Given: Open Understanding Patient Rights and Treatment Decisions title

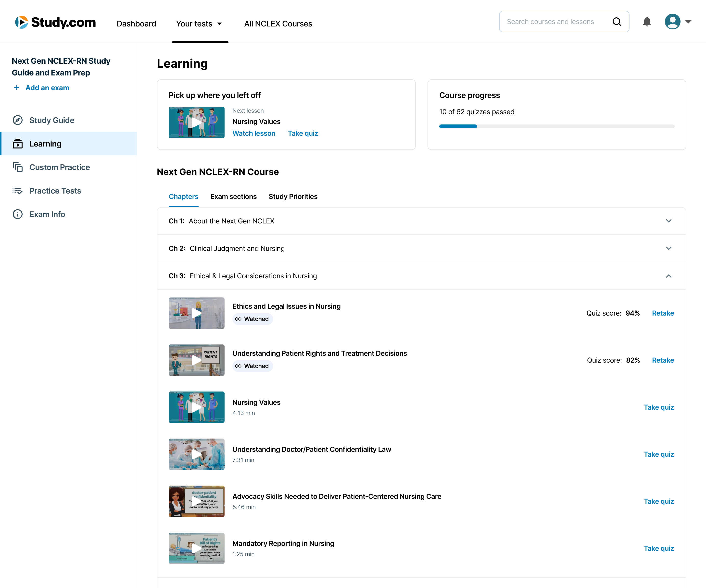Looking at the screenshot, I should (x=320, y=353).
